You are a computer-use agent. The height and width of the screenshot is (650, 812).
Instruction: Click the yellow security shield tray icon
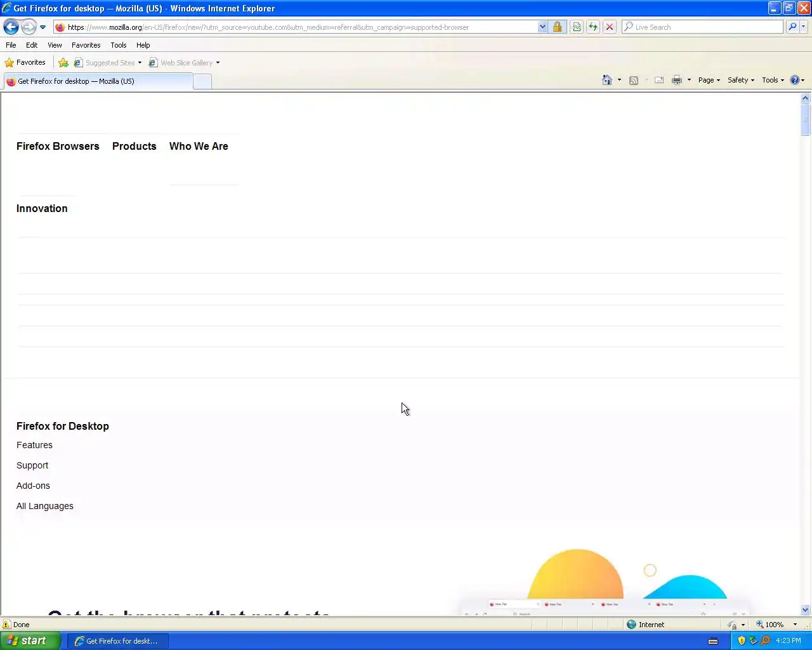(x=742, y=640)
